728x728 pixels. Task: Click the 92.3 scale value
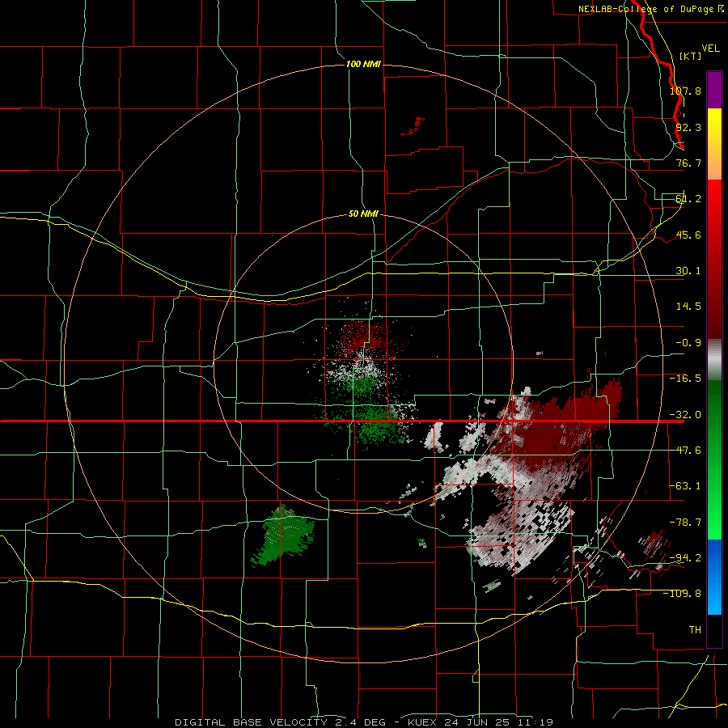pos(688,127)
